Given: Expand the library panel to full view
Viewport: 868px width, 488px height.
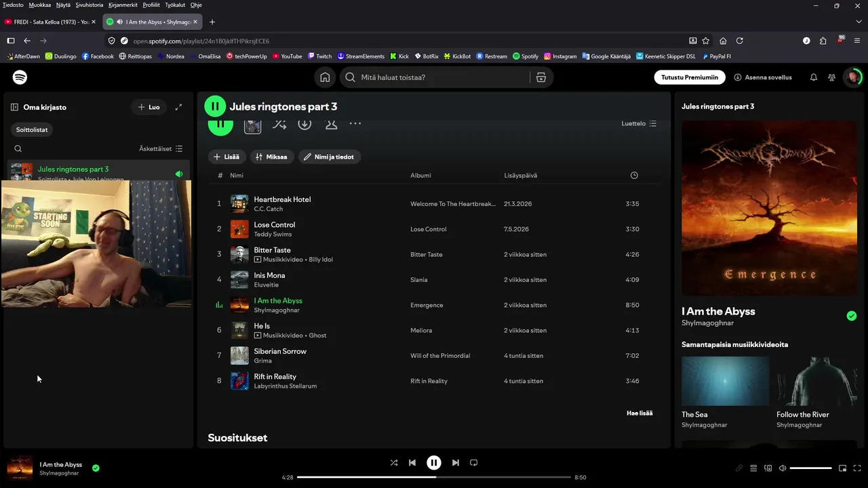Looking at the screenshot, I should point(178,107).
